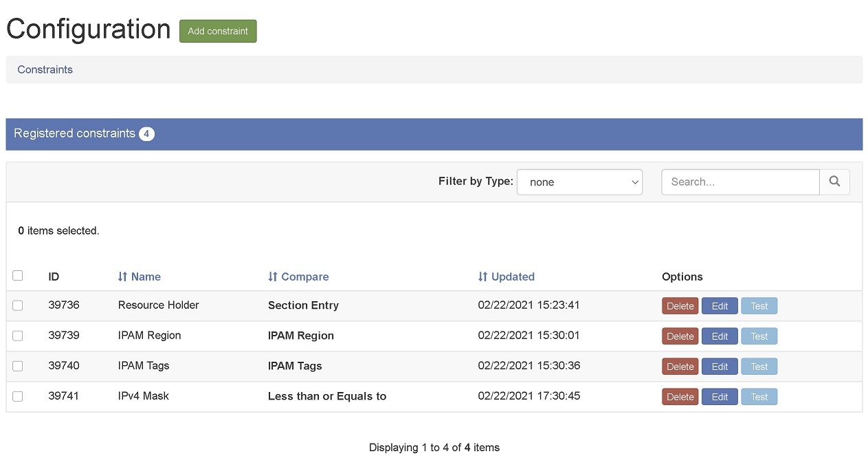
Task: Sort table by Compare column
Action: [x=298, y=276]
